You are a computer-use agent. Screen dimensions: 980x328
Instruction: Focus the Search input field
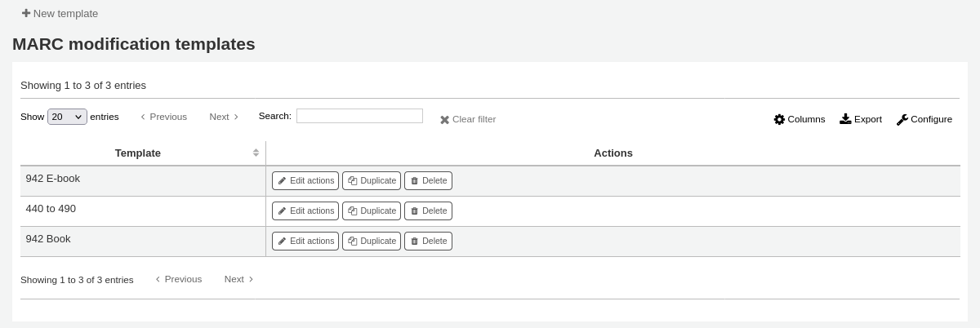(x=359, y=116)
